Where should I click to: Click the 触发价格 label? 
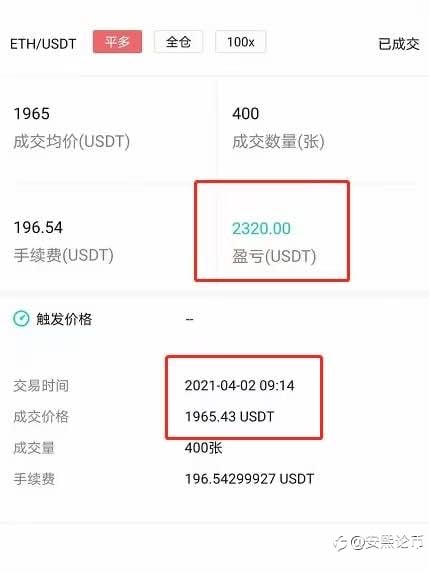(x=64, y=319)
